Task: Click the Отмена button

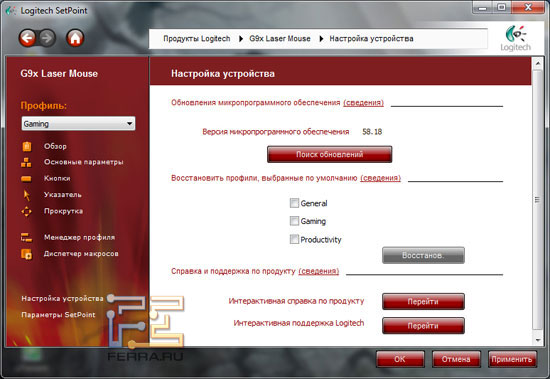Action: [456, 359]
